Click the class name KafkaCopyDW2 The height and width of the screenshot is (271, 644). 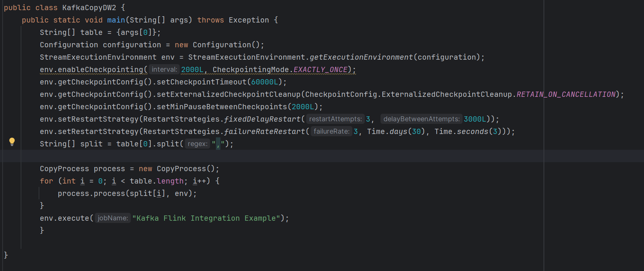pos(89,8)
